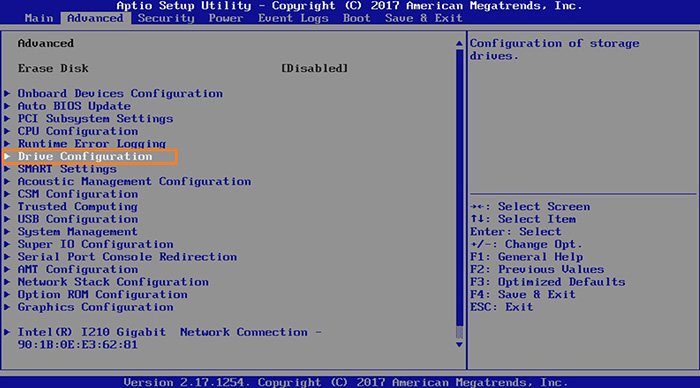Click the "Advanced" page heading text
Image resolution: width=700 pixels, height=388 pixels.
pyautogui.click(x=46, y=43)
